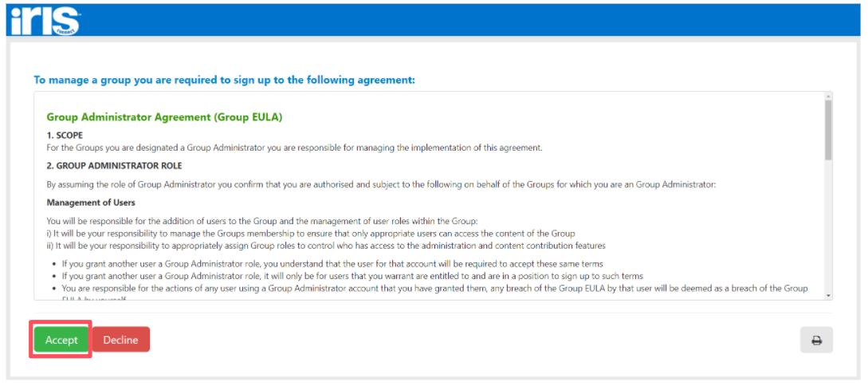Click clause ii) about assigning Group roles
This screenshot has width=868, height=386.
(326, 246)
